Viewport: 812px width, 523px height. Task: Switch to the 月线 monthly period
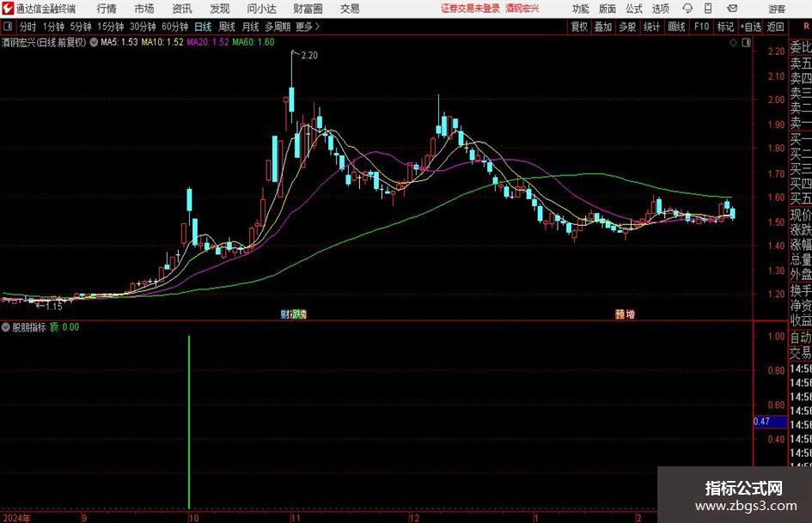[250, 27]
